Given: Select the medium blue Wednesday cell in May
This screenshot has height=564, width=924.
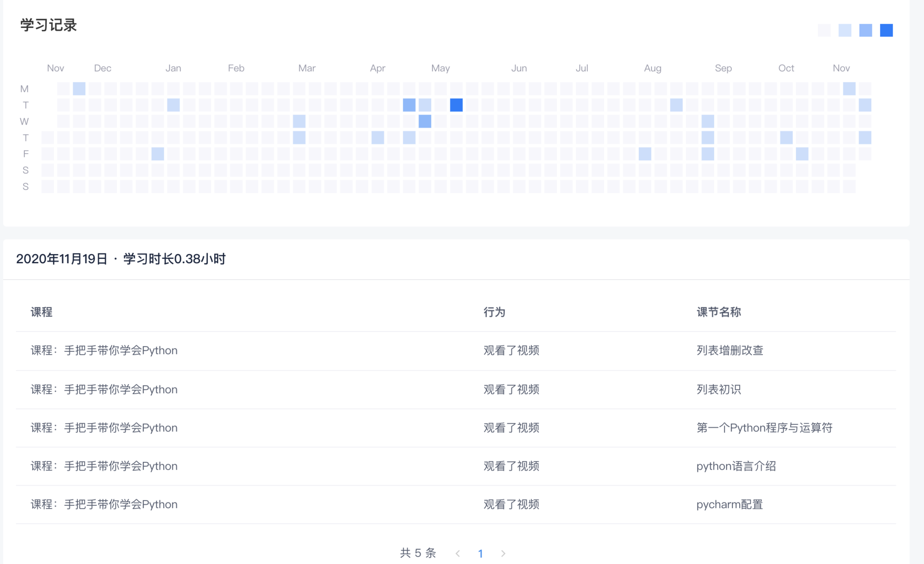Looking at the screenshot, I should tap(425, 121).
